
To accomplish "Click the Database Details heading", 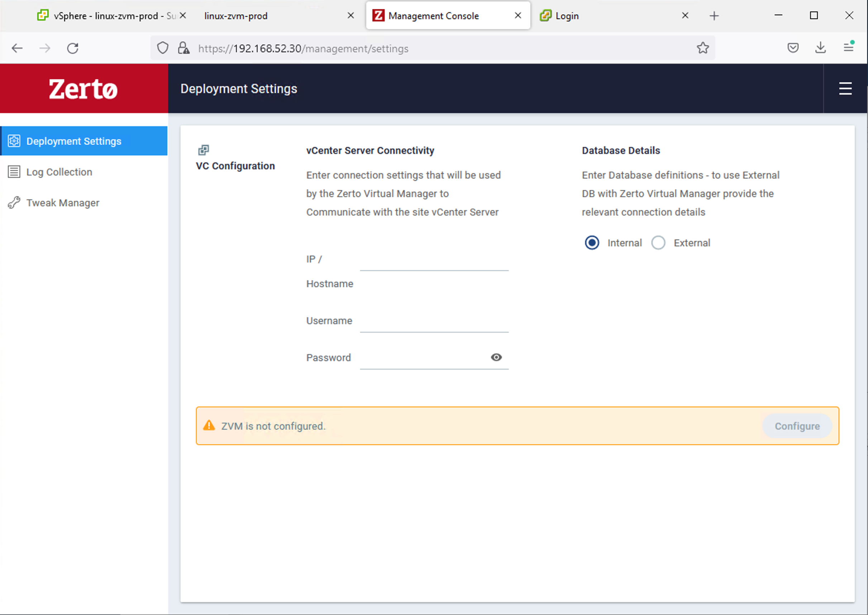I will pos(621,150).
